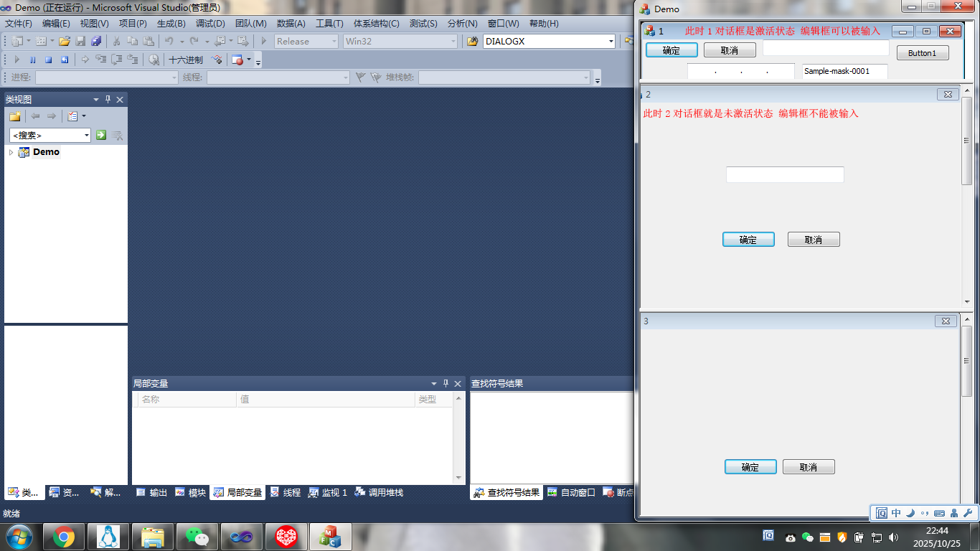Click the green search Go arrow in 类视图
Viewport: 980px width, 551px height.
click(x=101, y=135)
